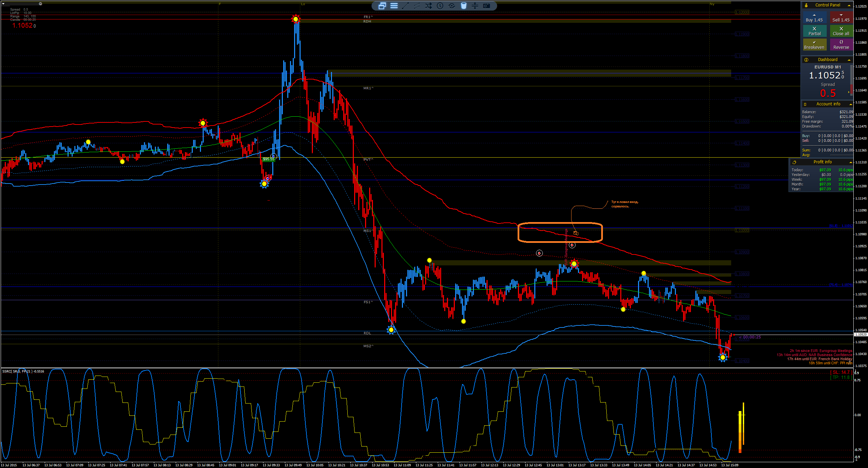868x468 pixels.
Task: Click the Partial close button
Action: point(814,31)
